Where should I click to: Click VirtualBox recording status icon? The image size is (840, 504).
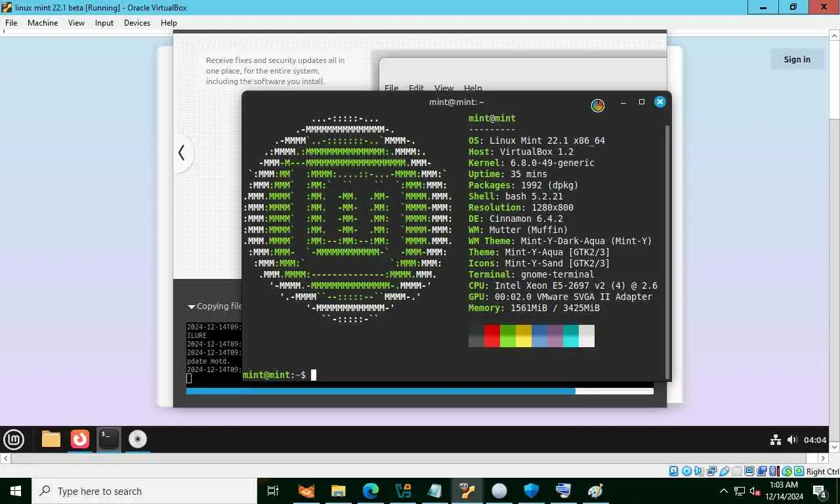point(761,471)
